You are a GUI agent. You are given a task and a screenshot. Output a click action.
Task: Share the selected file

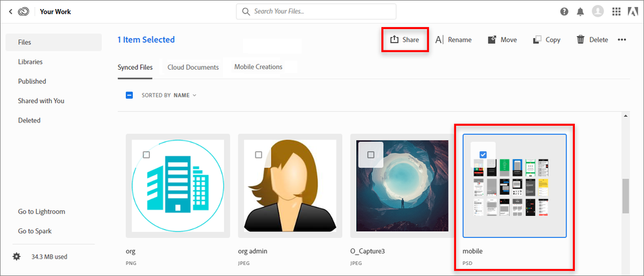point(405,39)
